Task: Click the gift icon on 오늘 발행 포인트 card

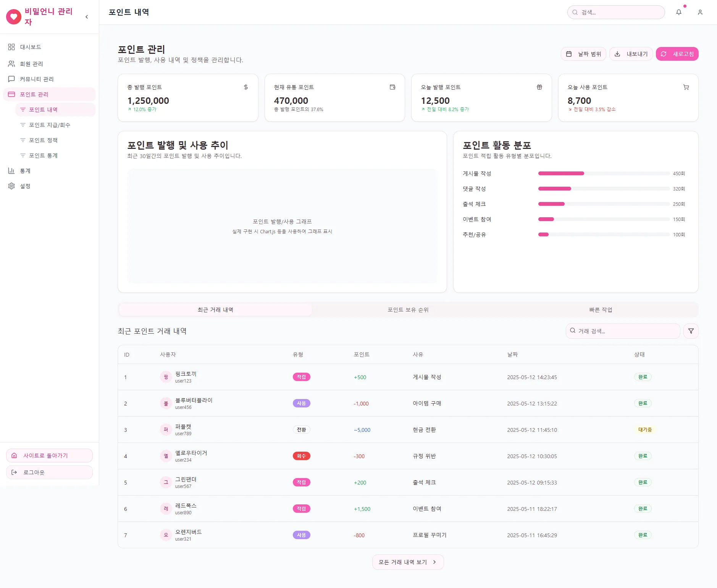Action: click(539, 87)
